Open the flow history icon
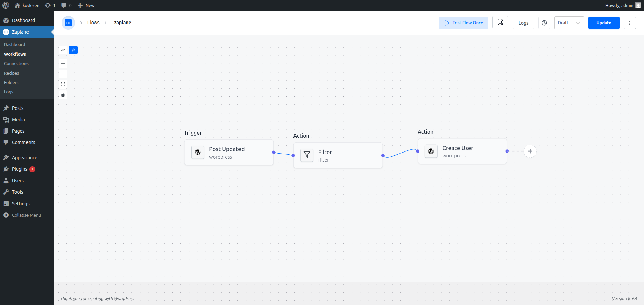This screenshot has width=644, height=305. (544, 23)
